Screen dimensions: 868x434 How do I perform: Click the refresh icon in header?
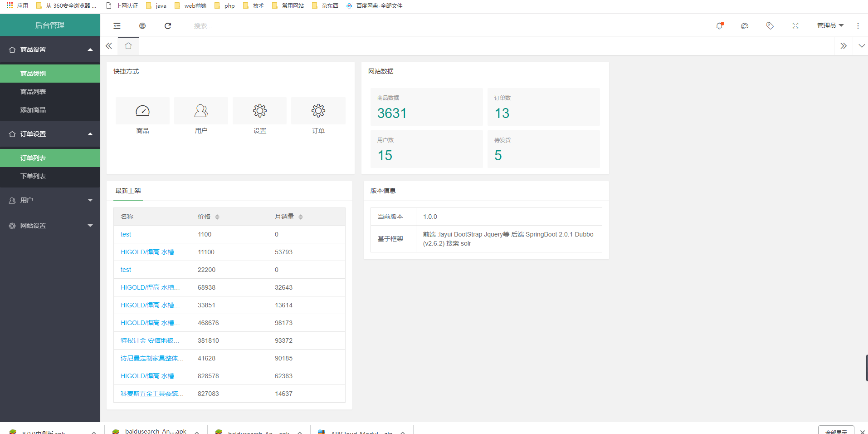168,26
